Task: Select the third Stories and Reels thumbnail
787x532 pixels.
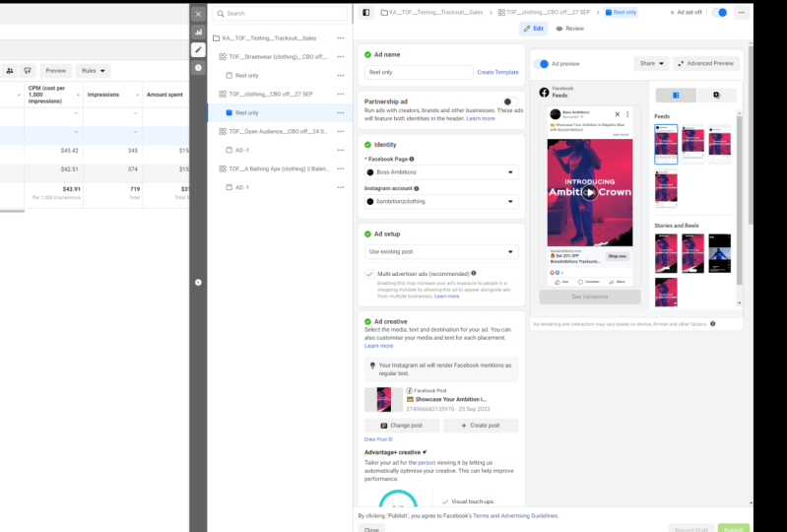Action: point(719,253)
